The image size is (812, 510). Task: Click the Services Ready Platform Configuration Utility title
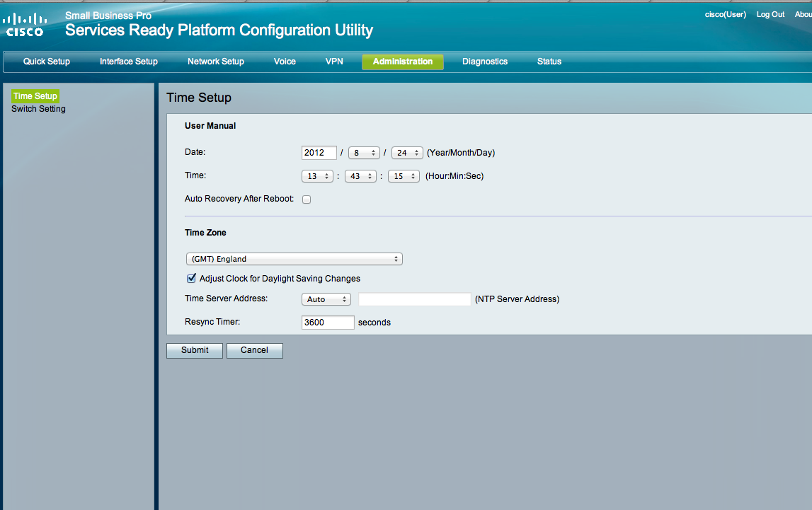click(219, 30)
